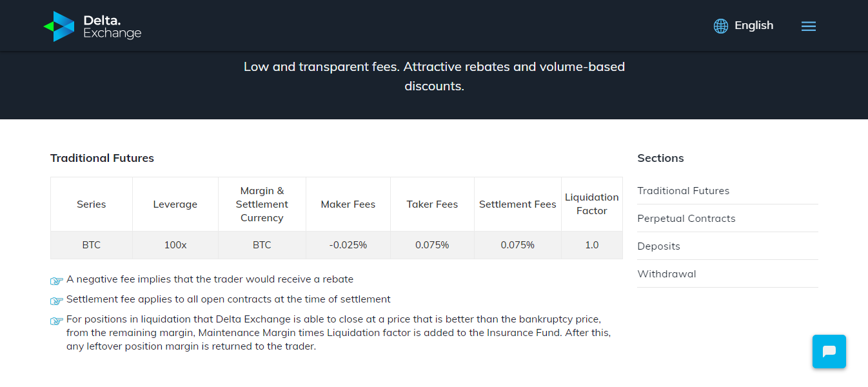The width and height of the screenshot is (868, 387).
Task: Select the -0.025% maker fee cell
Action: click(x=348, y=245)
